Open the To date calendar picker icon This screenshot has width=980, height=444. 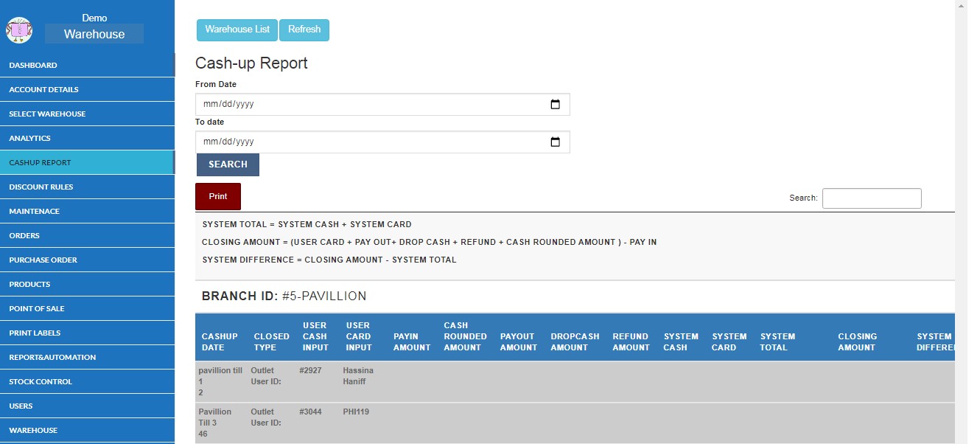tap(555, 142)
